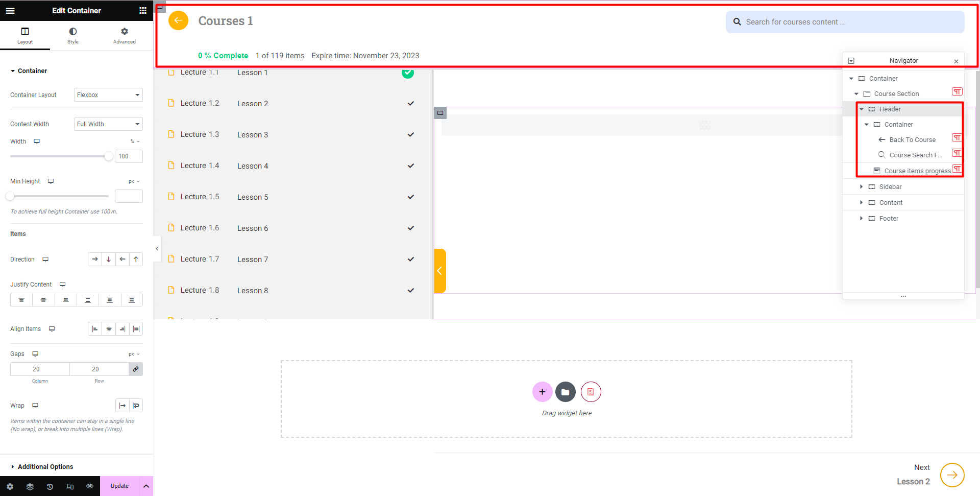This screenshot has height=496, width=980.
Task: Click the orange back arrow beside Courses 1
Action: (178, 20)
